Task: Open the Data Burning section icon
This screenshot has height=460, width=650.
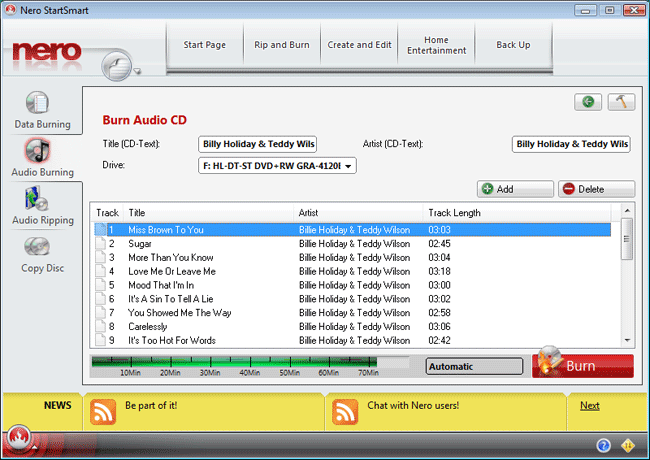Action: coord(38,104)
